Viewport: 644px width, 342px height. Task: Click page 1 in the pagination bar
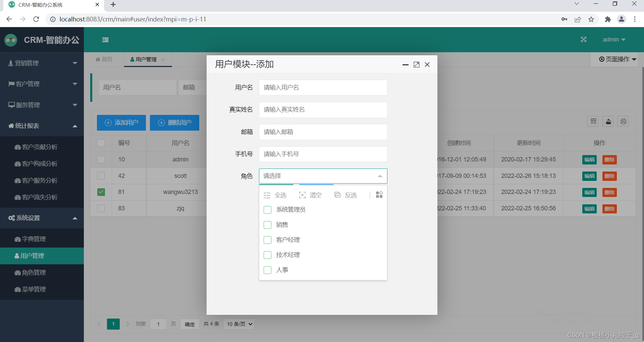tap(113, 324)
